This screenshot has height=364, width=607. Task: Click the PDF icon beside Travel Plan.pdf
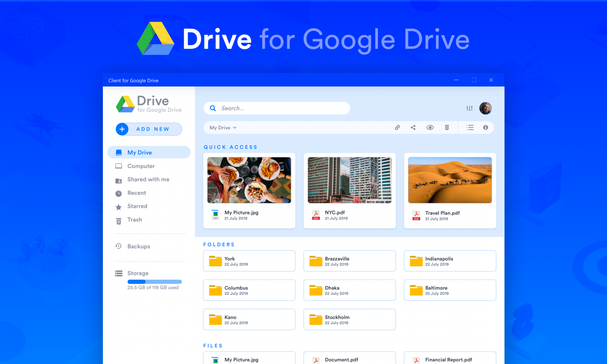(416, 215)
